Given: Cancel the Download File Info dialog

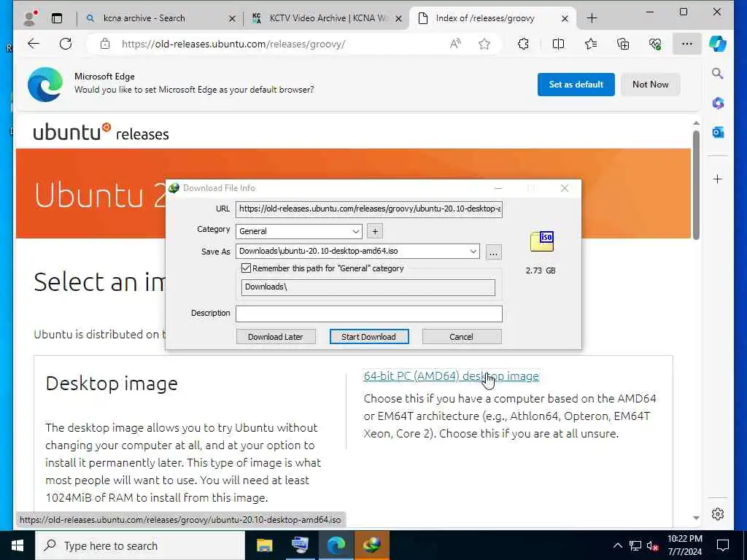Looking at the screenshot, I should click(x=462, y=337).
